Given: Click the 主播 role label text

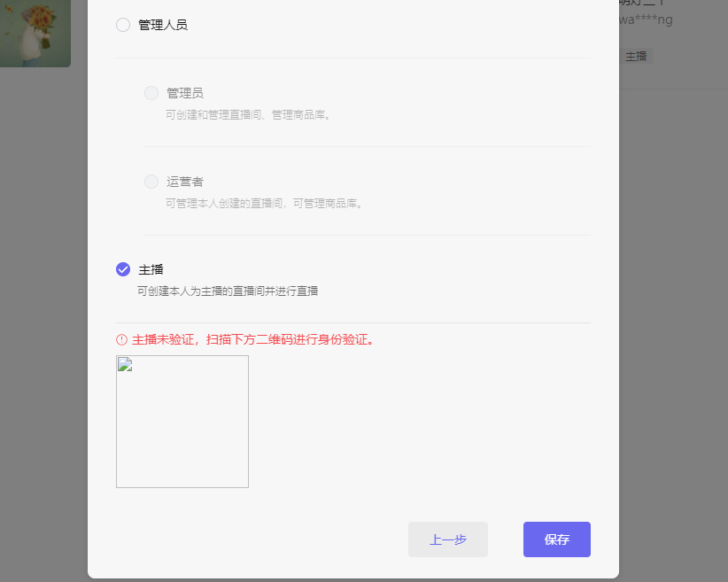Looking at the screenshot, I should click(x=151, y=269).
